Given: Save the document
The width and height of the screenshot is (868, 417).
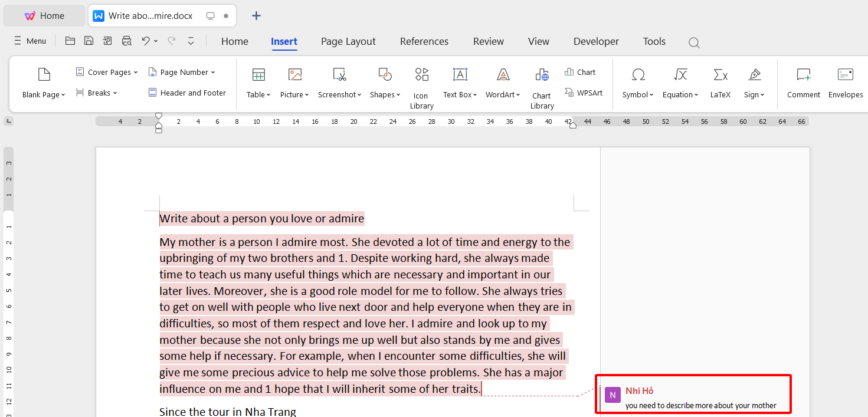Looking at the screenshot, I should click(x=89, y=41).
